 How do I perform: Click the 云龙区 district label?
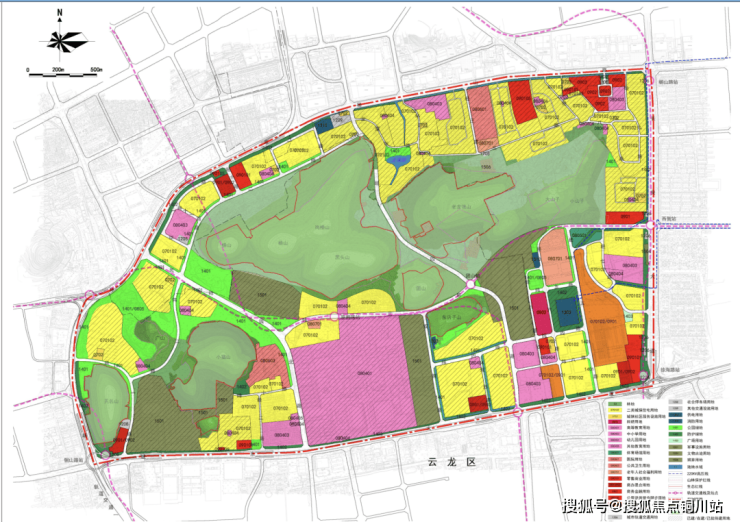pyautogui.click(x=452, y=463)
